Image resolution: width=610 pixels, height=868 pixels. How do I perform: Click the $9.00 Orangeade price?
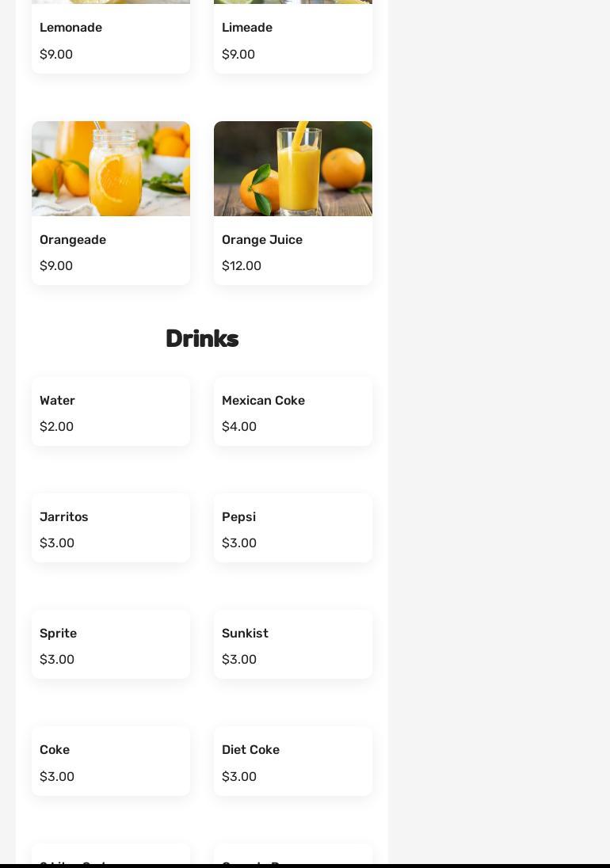[x=56, y=266]
